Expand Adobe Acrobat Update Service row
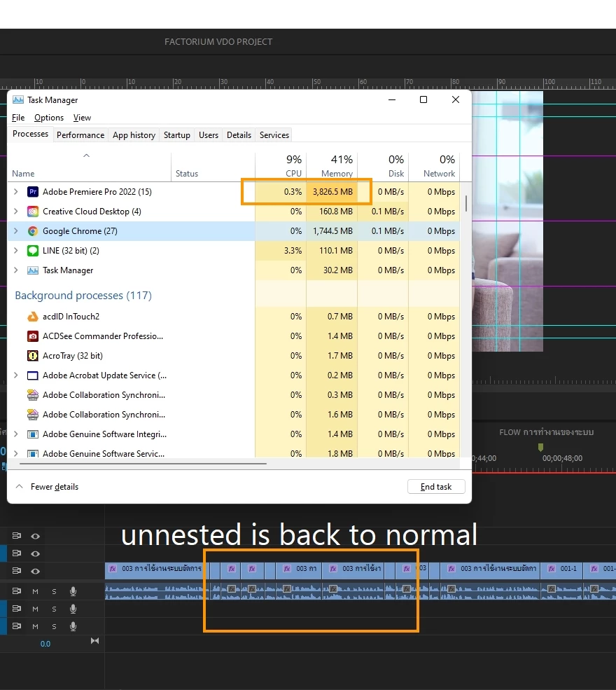616x690 pixels. click(x=16, y=375)
